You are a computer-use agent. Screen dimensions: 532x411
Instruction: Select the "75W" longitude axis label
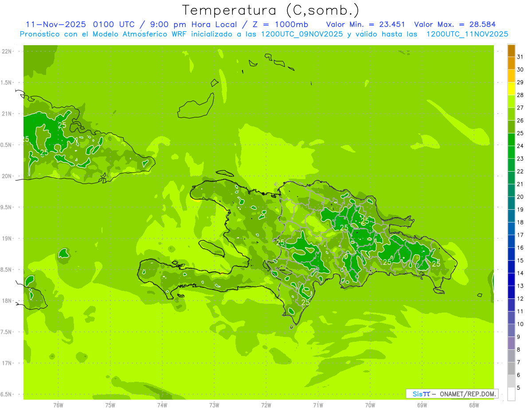110,405
